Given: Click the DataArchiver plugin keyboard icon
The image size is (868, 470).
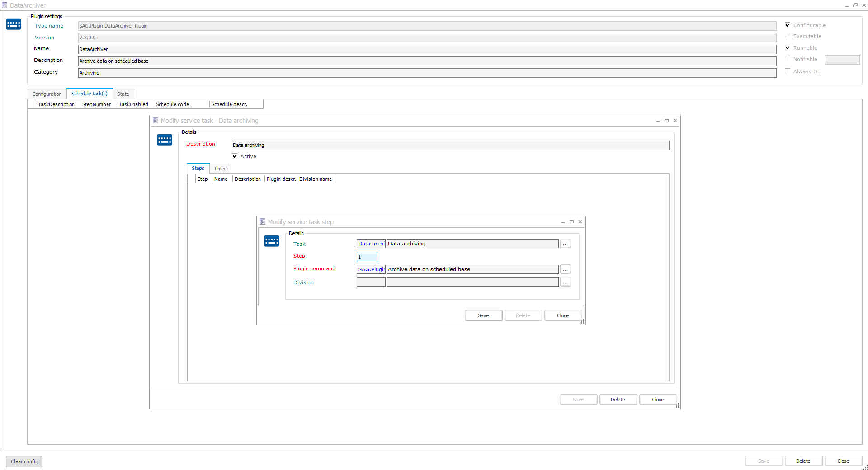Looking at the screenshot, I should click(x=14, y=24).
